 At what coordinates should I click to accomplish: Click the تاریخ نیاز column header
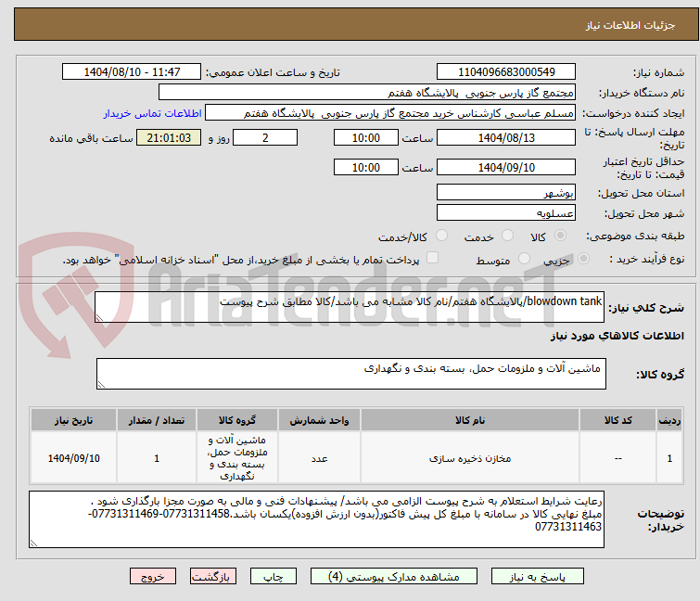click(73, 420)
